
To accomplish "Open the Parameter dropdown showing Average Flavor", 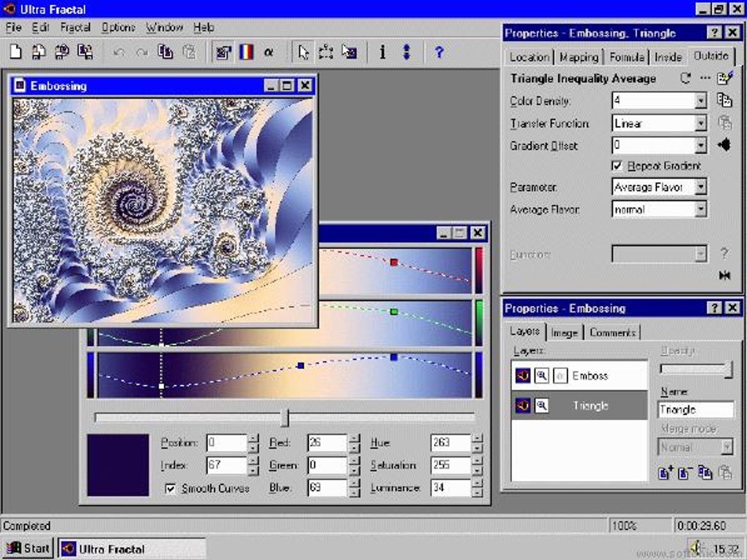I will (700, 187).
